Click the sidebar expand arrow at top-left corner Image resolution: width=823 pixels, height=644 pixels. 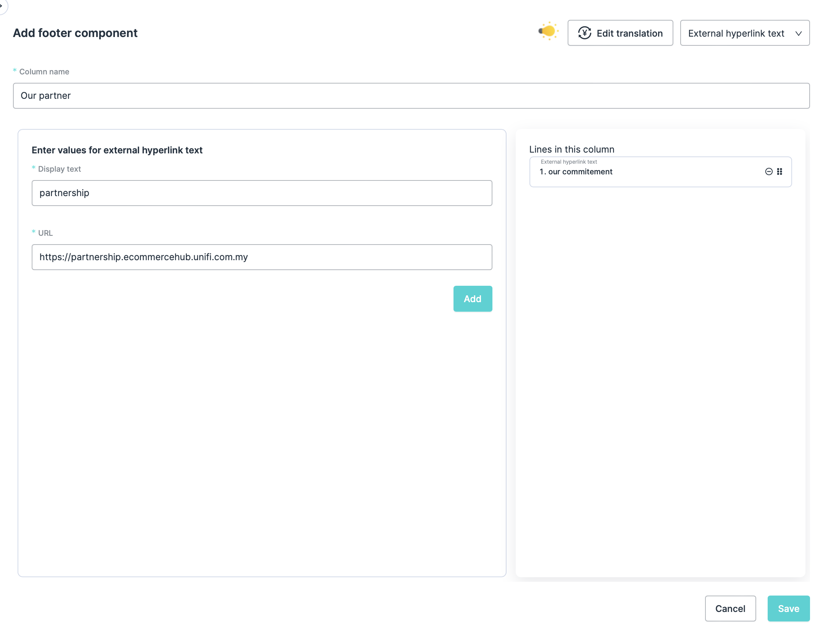pos(2,5)
